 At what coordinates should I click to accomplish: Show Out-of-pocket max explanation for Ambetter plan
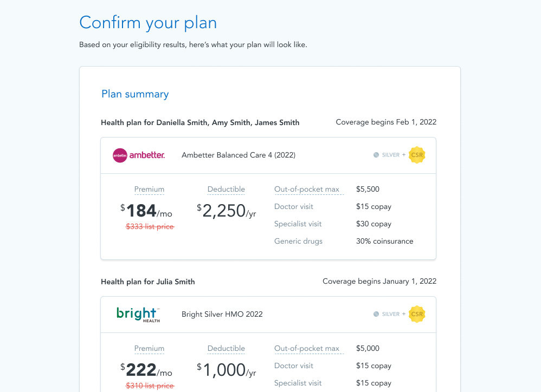pyautogui.click(x=307, y=190)
